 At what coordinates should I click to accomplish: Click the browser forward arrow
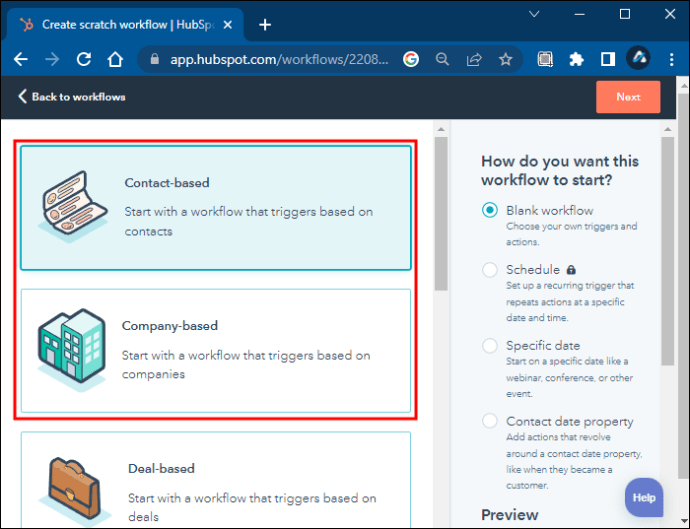(52, 59)
